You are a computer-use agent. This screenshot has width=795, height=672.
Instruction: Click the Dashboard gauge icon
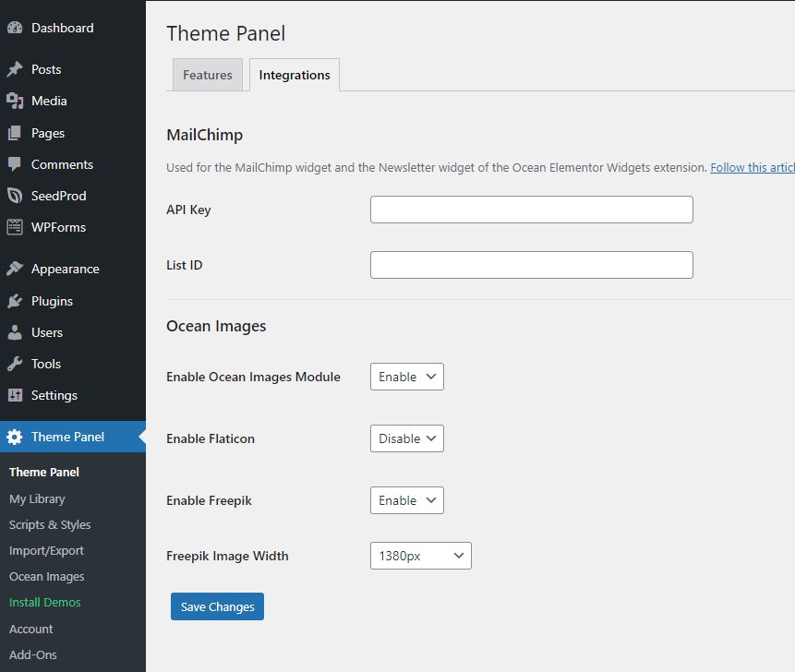click(15, 28)
